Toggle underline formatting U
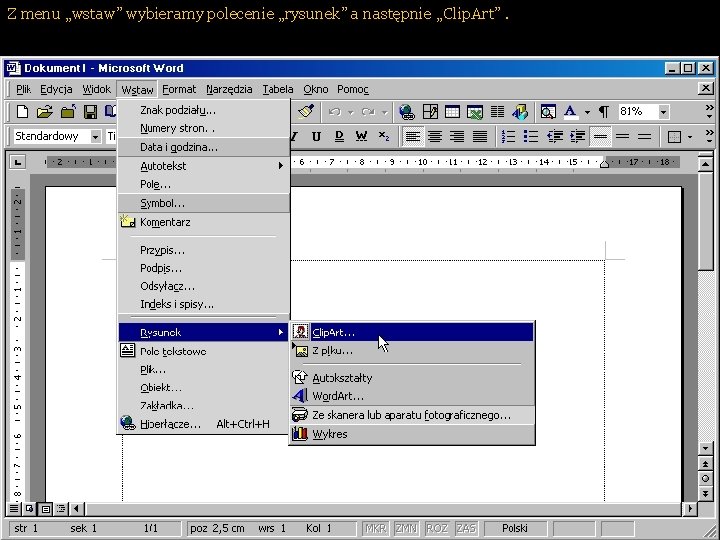The image size is (720, 540). (316, 136)
